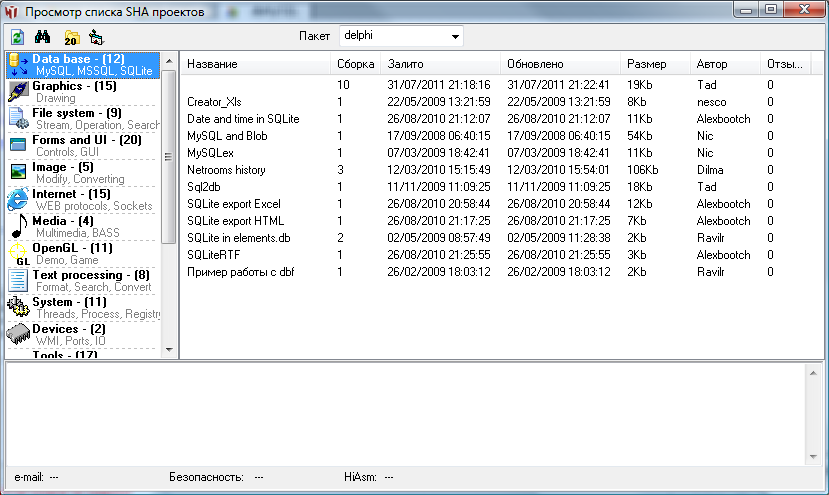The height and width of the screenshot is (495, 829).
Task: Sort by the Название column header
Action: click(256, 64)
